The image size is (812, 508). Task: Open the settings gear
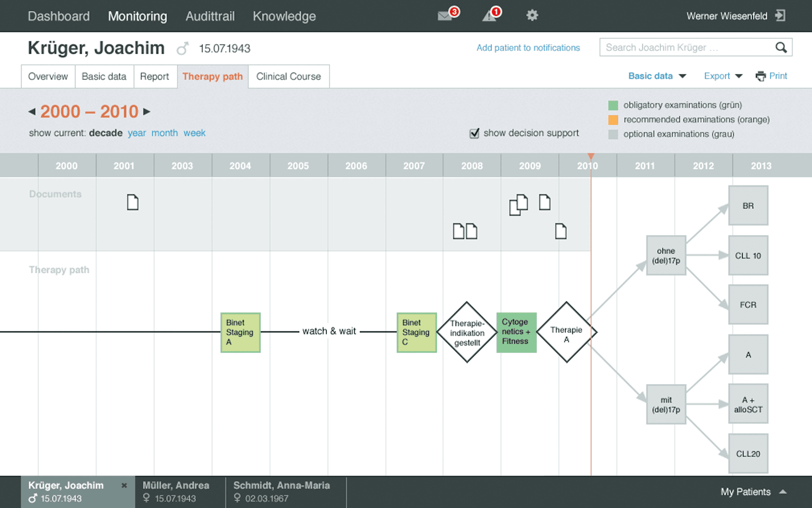point(532,15)
